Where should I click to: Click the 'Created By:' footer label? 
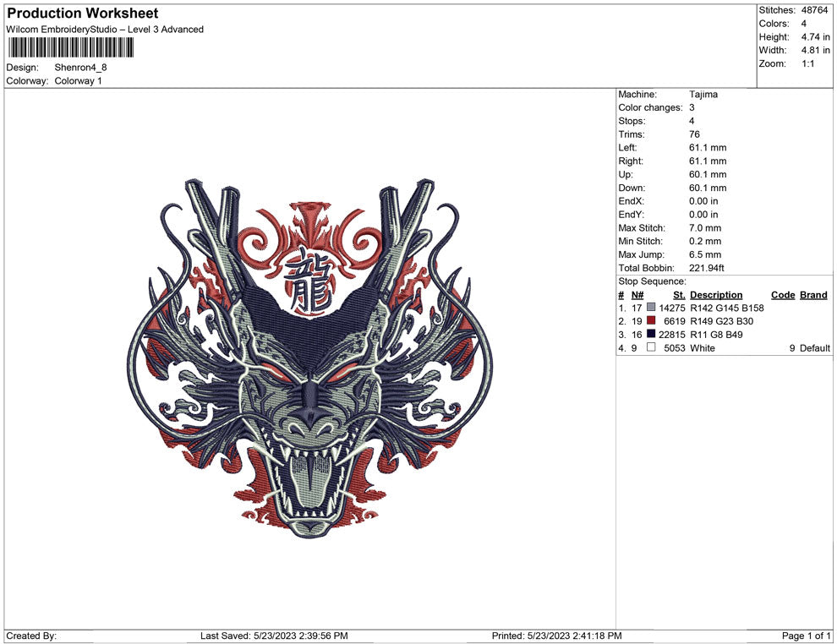(31, 636)
